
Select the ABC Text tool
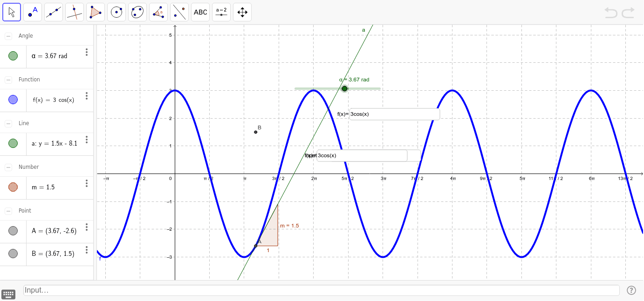(x=200, y=12)
